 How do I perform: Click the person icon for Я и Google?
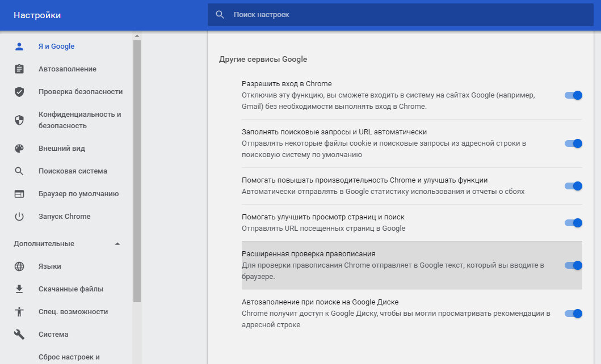(19, 46)
